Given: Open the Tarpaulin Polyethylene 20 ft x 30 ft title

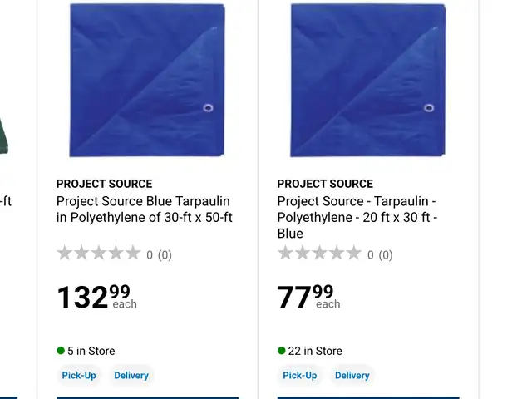Looking at the screenshot, I should coord(357,218).
